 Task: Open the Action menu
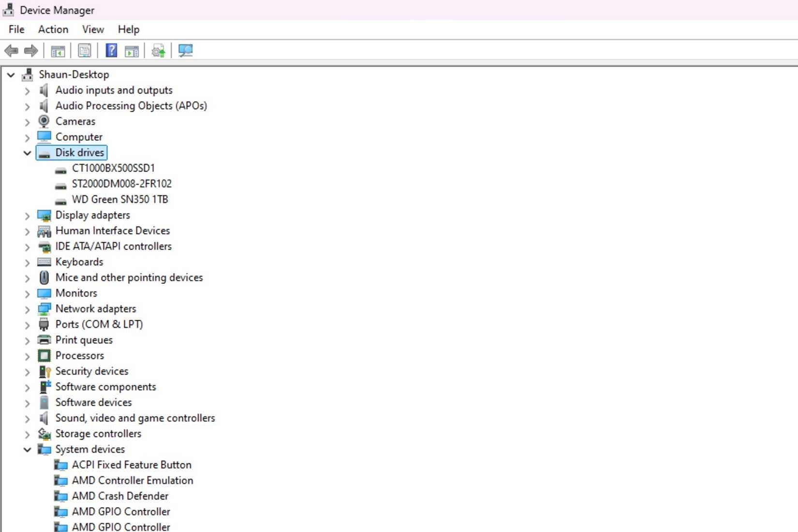[x=53, y=30]
